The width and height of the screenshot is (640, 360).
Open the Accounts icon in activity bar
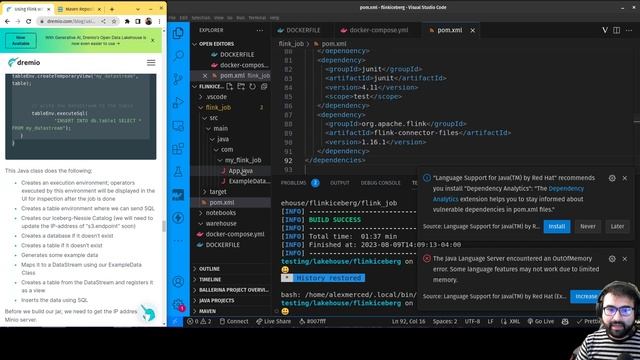tap(178, 282)
